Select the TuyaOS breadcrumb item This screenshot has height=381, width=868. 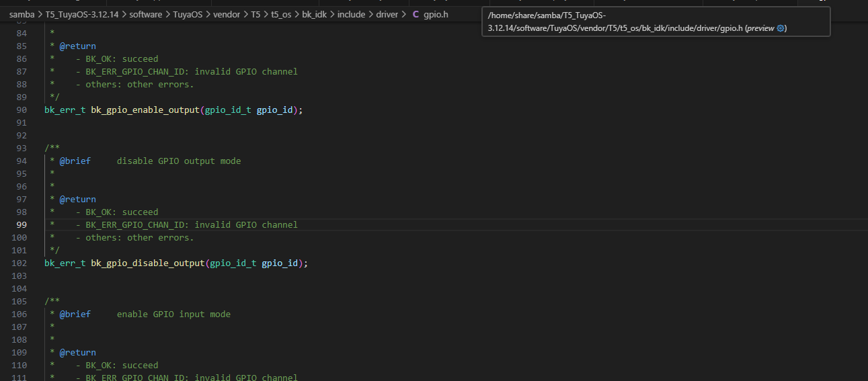190,14
